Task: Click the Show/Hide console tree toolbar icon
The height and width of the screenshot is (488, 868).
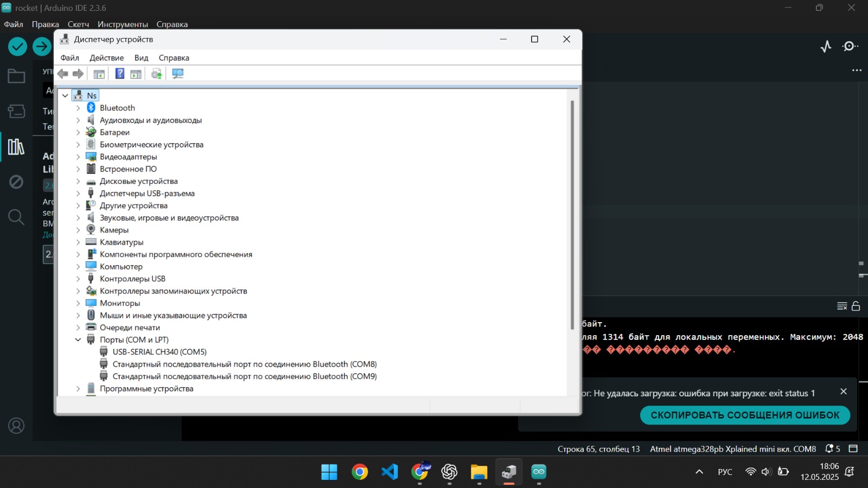Action: coord(99,74)
